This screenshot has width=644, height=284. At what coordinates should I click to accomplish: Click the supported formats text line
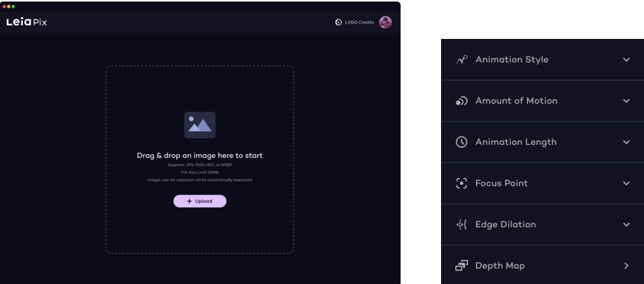coord(200,165)
